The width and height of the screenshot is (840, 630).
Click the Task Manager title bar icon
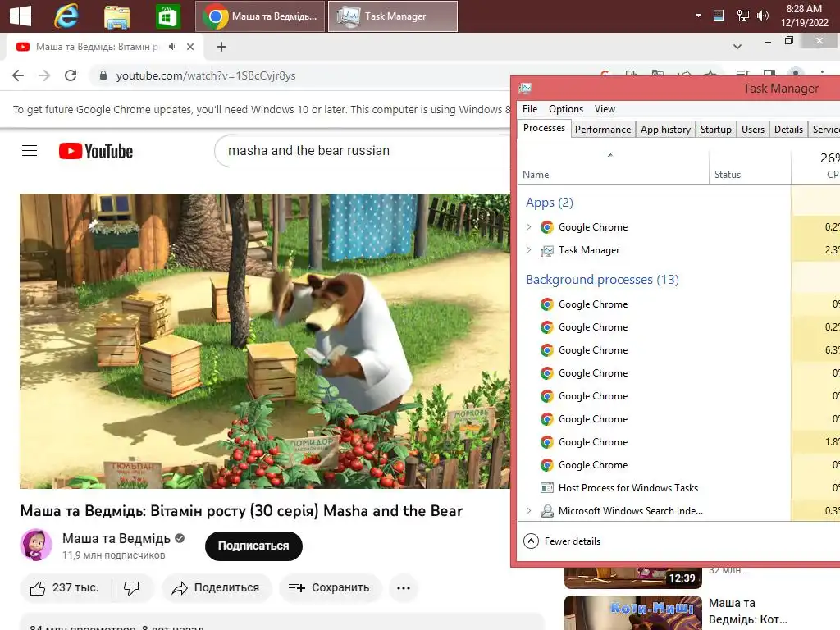pyautogui.click(x=525, y=89)
